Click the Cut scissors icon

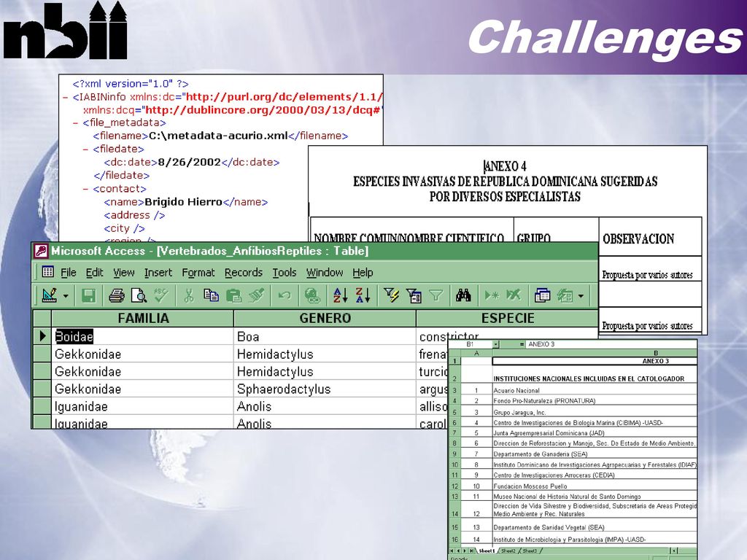[189, 296]
